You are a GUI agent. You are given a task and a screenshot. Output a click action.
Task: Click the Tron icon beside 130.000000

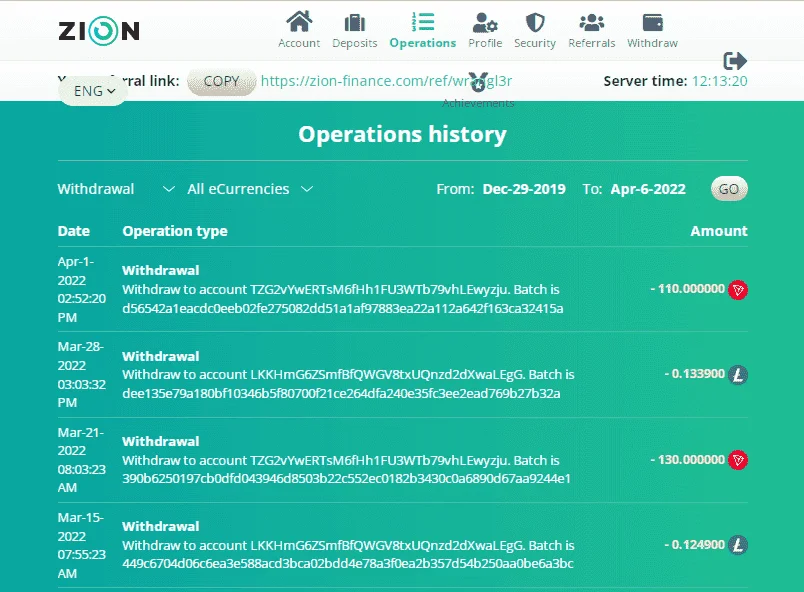738,460
